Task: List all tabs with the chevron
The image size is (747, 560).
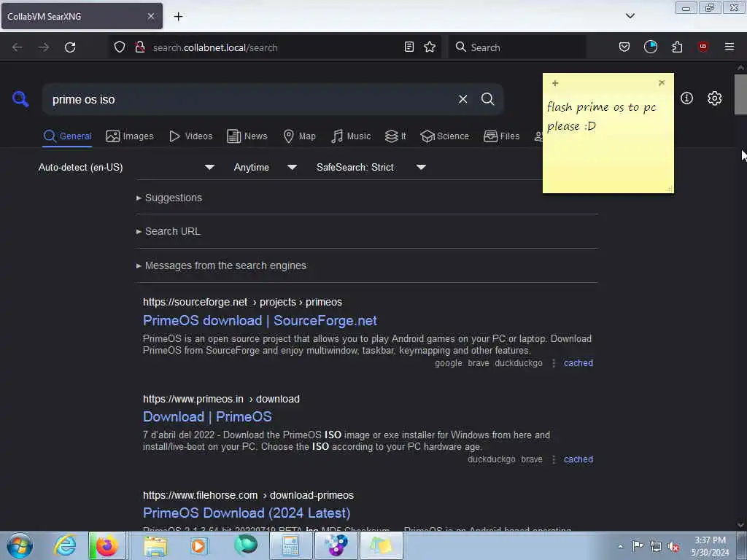Action: [630, 16]
